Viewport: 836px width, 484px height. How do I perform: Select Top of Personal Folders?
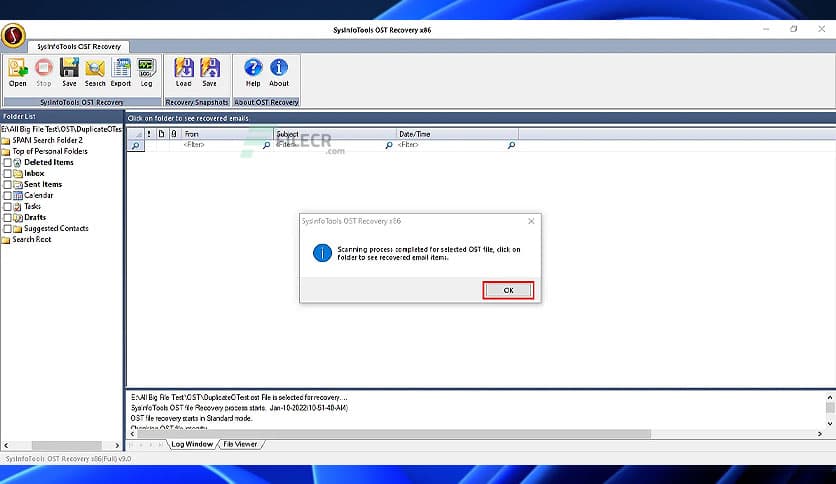[50, 151]
